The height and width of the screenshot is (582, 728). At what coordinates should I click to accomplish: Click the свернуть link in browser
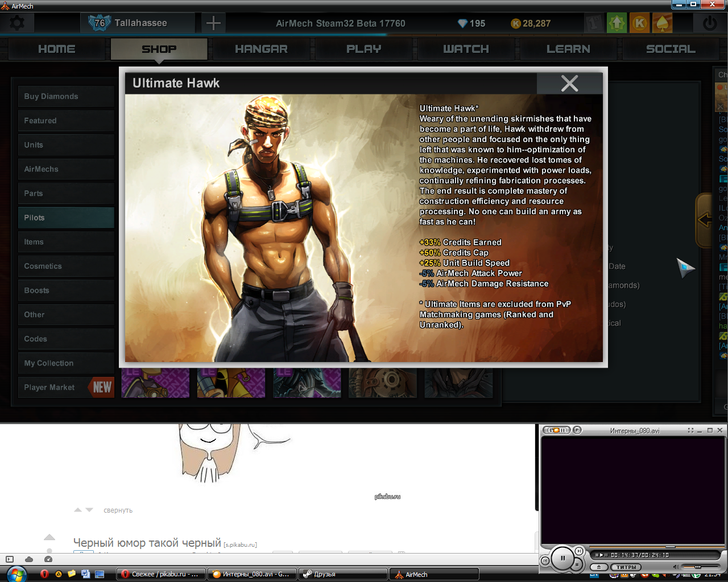coord(118,510)
